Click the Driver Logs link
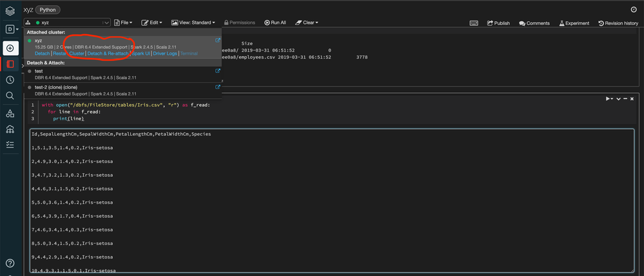Screen dimensions: 644x276 (164, 54)
